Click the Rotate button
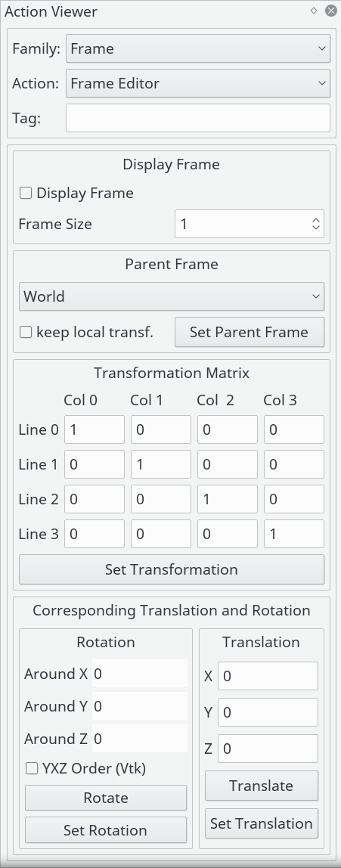The width and height of the screenshot is (341, 868). pyautogui.click(x=106, y=798)
